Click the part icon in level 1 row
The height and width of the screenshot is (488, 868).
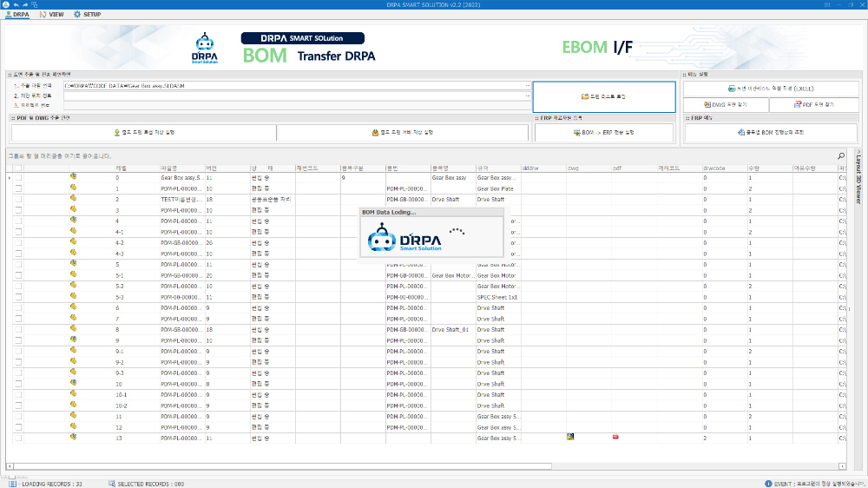click(73, 188)
